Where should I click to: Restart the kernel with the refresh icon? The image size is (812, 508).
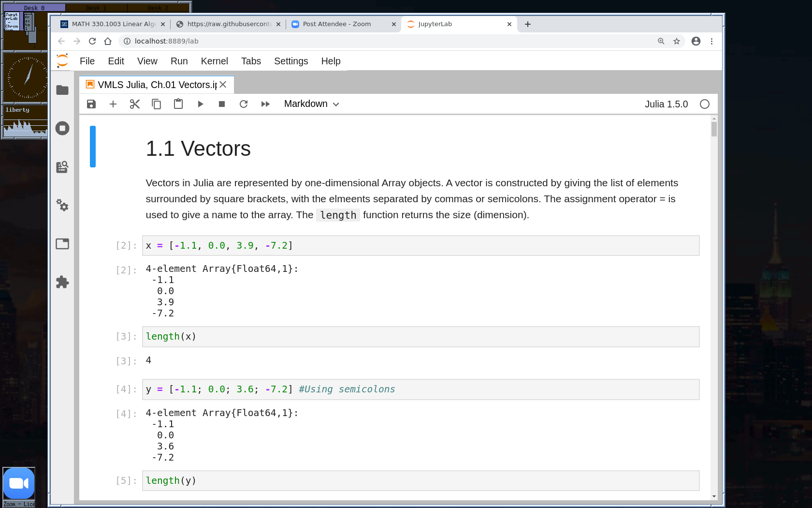[244, 104]
